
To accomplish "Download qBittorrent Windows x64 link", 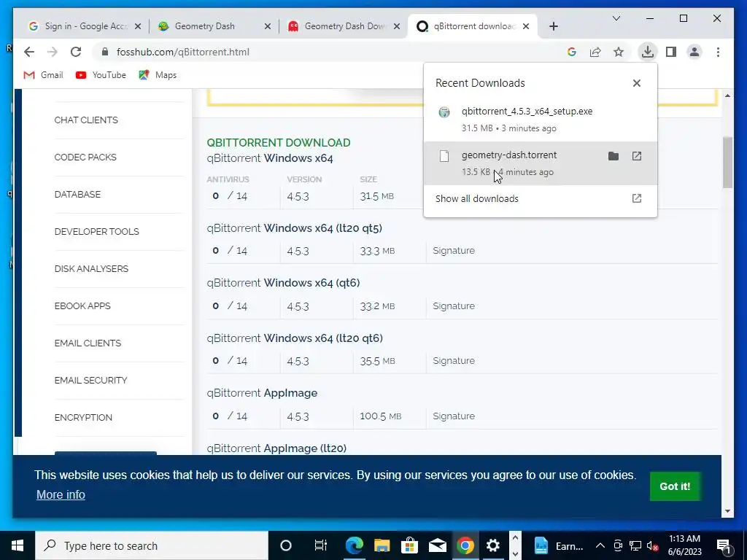I will pyautogui.click(x=270, y=158).
